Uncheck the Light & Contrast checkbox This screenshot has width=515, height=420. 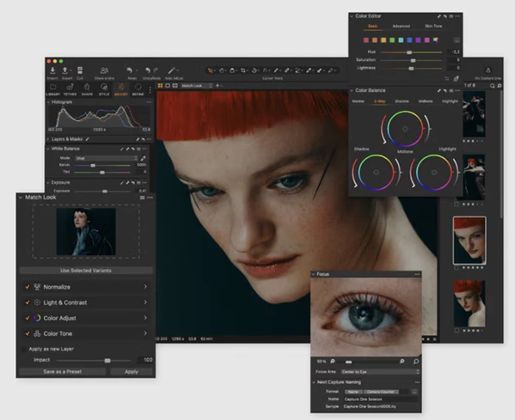(x=28, y=302)
